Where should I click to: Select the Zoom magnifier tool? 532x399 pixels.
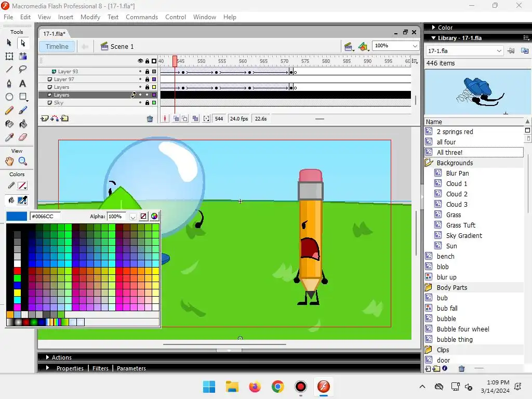pyautogui.click(x=23, y=161)
